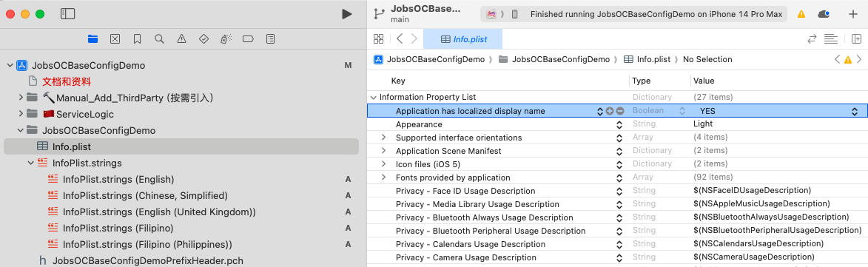The image size is (868, 267).
Task: Open the Breakpoint navigator
Action: point(248,38)
